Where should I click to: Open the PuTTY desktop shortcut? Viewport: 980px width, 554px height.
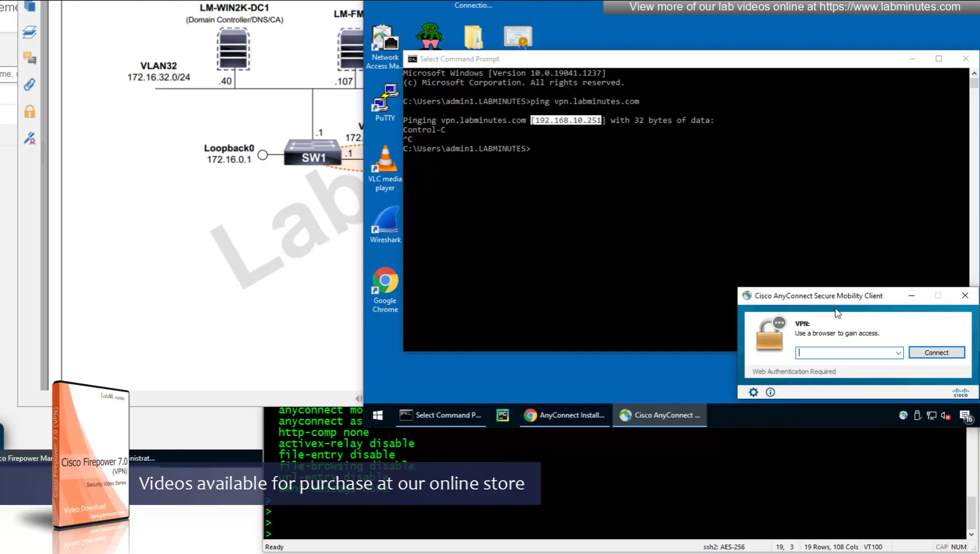tap(385, 101)
